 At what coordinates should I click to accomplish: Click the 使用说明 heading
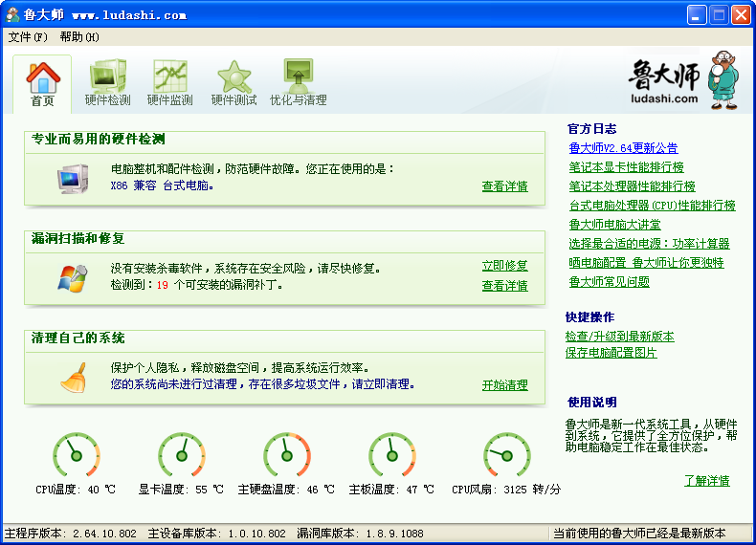pos(592,402)
